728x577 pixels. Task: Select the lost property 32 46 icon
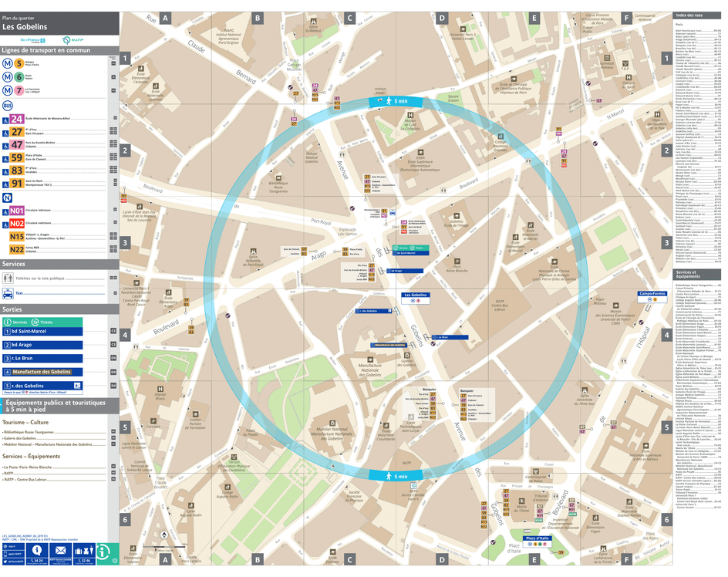[85, 560]
